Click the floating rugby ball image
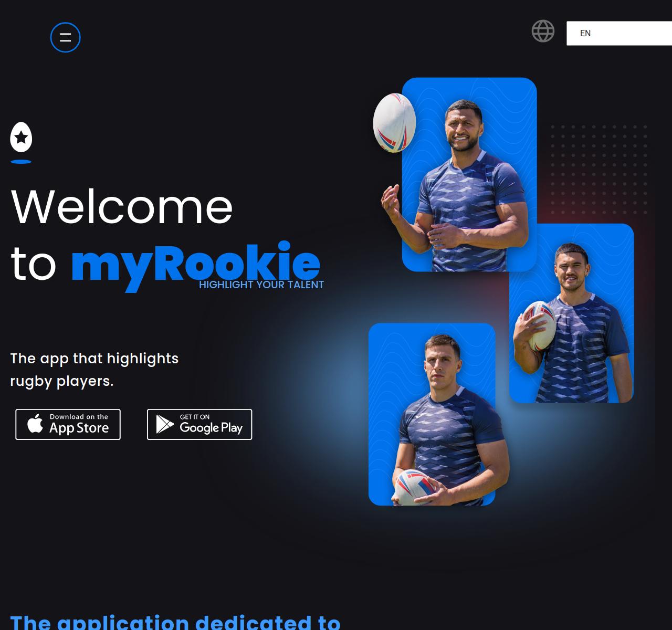The width and height of the screenshot is (672, 630). coord(394,123)
